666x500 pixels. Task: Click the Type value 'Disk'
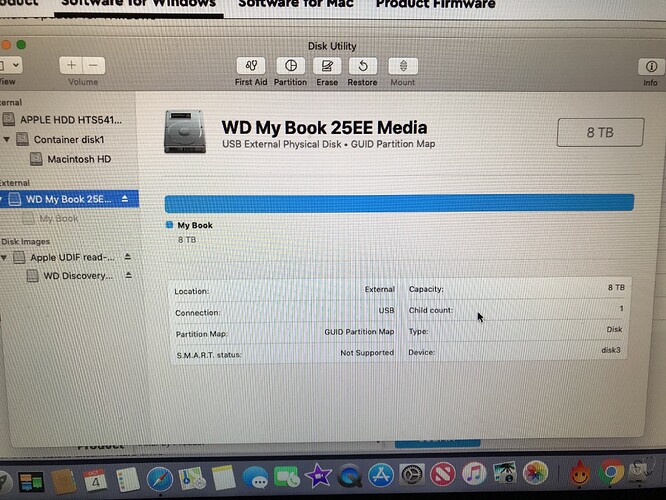614,329
